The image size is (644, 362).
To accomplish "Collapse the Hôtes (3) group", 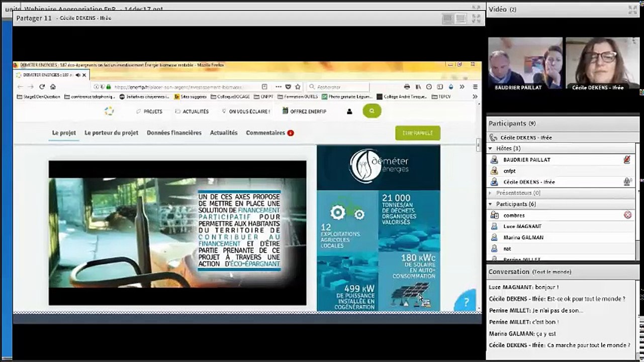I will click(491, 149).
